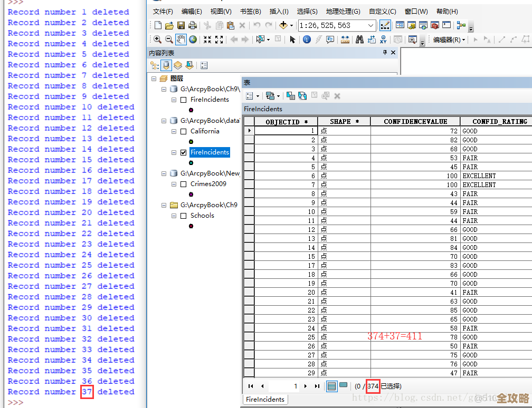Screen dimensions: 532x408
Task: Click the Save document icon
Action: (181, 25)
